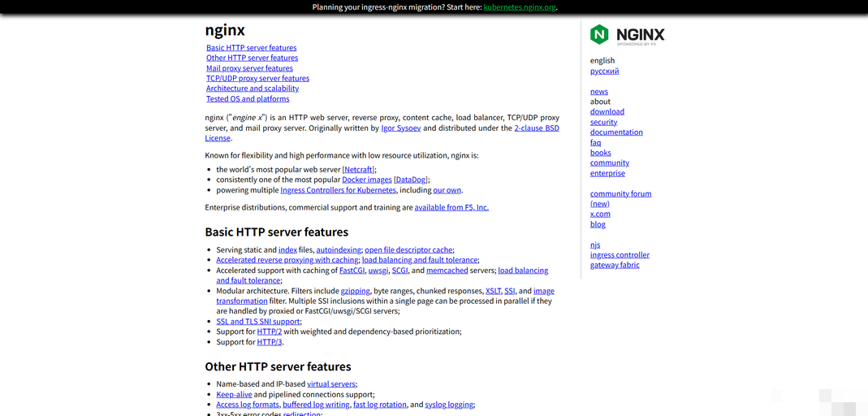Click the 'Basic HTTP server features' heading
The width and height of the screenshot is (868, 416).
tap(277, 232)
